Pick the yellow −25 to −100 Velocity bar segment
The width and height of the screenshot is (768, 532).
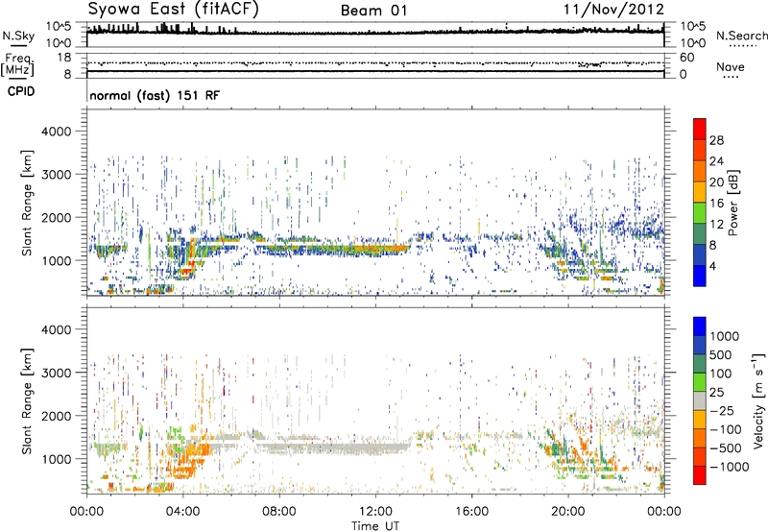pos(700,420)
